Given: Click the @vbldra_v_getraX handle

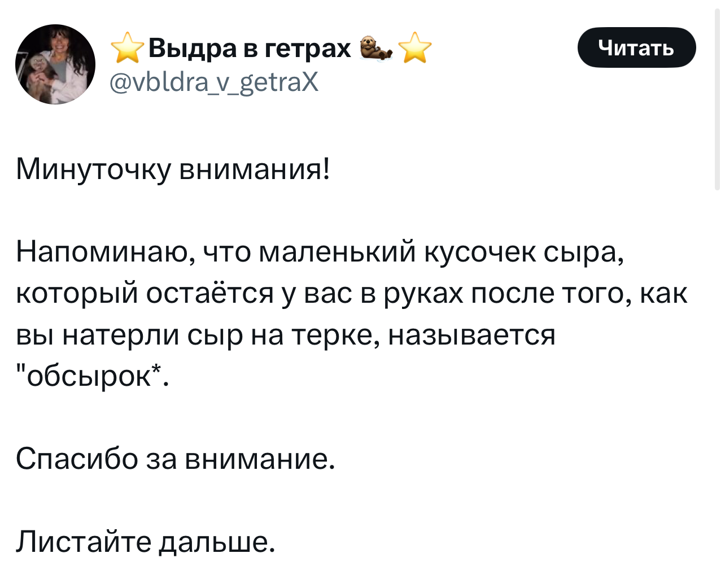Looking at the screenshot, I should tap(213, 83).
